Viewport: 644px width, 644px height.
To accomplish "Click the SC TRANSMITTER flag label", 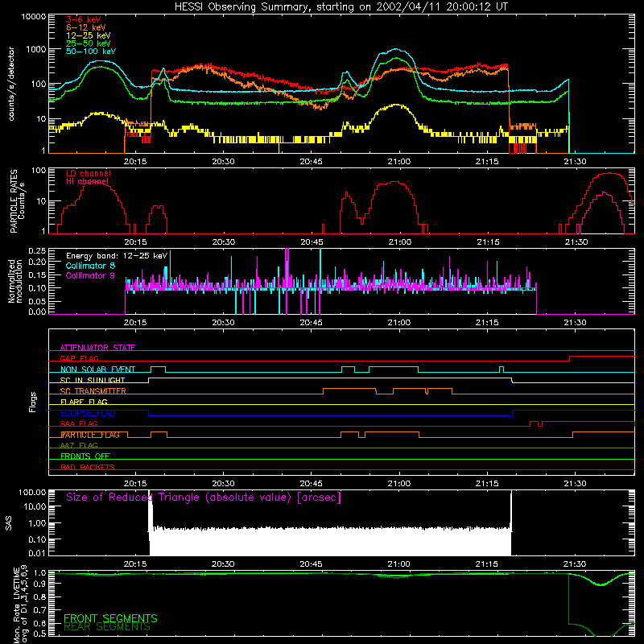I will click(x=93, y=391).
